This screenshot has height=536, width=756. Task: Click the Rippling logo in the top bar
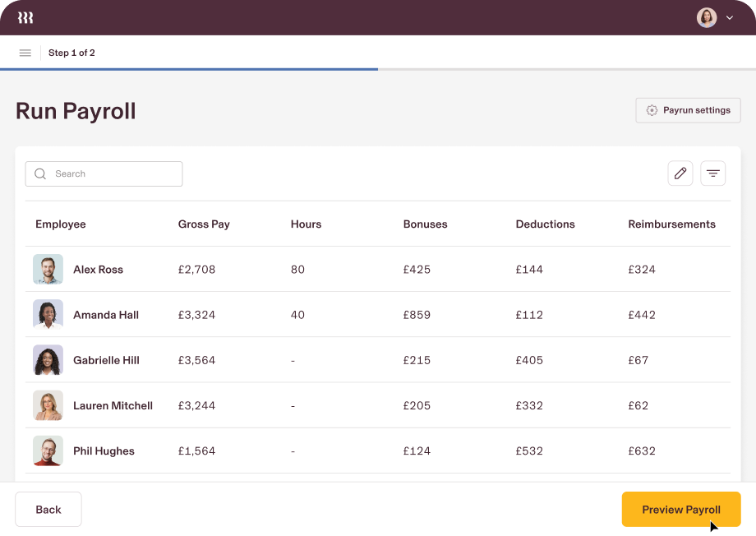click(x=25, y=16)
